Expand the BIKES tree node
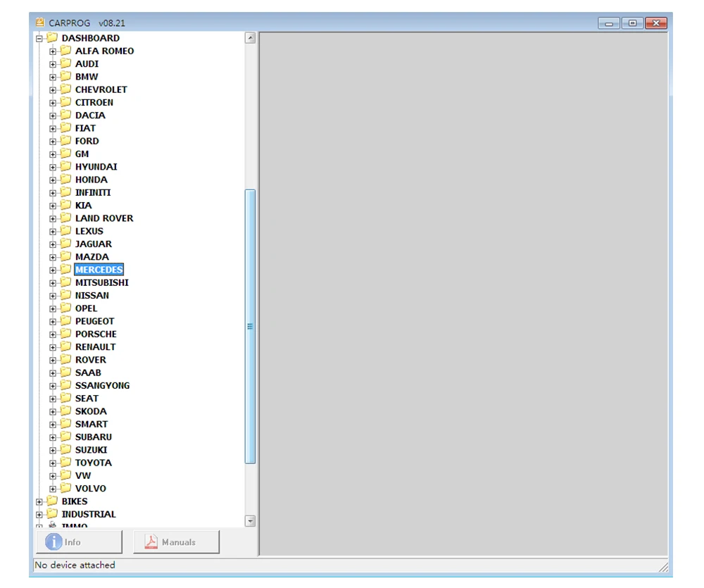This screenshot has width=704, height=588. (x=39, y=502)
